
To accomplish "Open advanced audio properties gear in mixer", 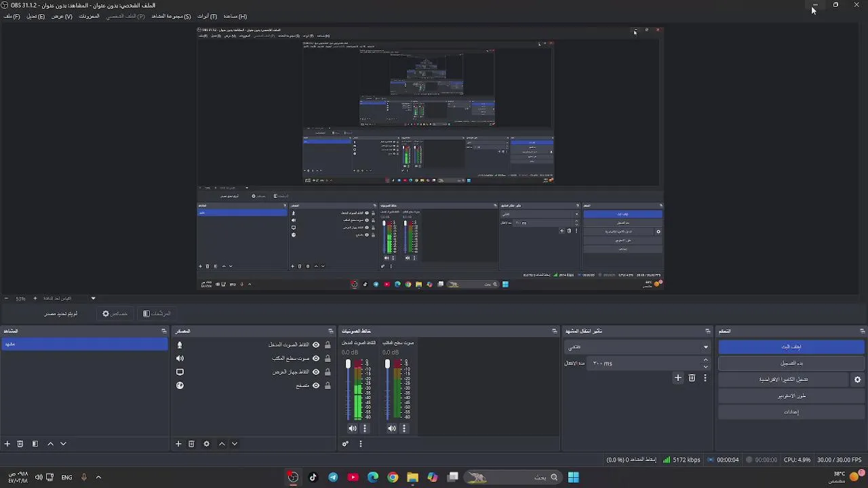I will (x=345, y=444).
